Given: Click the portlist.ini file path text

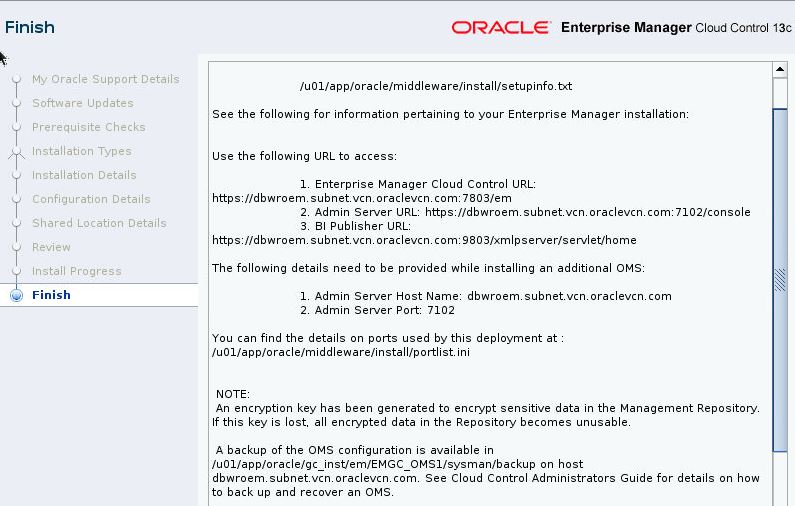Looking at the screenshot, I should tap(321, 352).
